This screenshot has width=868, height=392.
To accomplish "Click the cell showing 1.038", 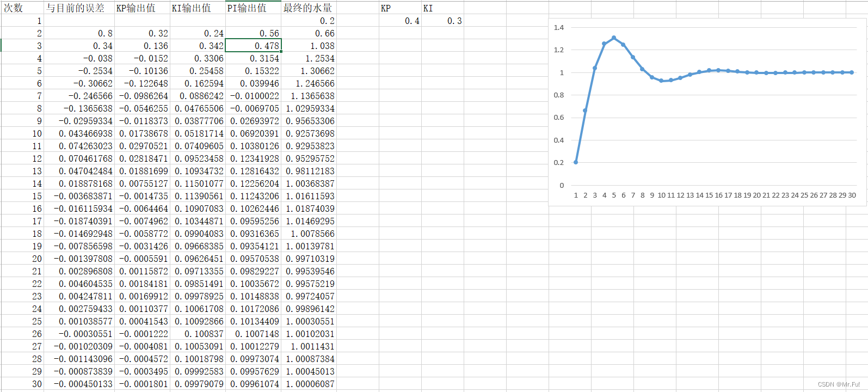I will tap(309, 46).
